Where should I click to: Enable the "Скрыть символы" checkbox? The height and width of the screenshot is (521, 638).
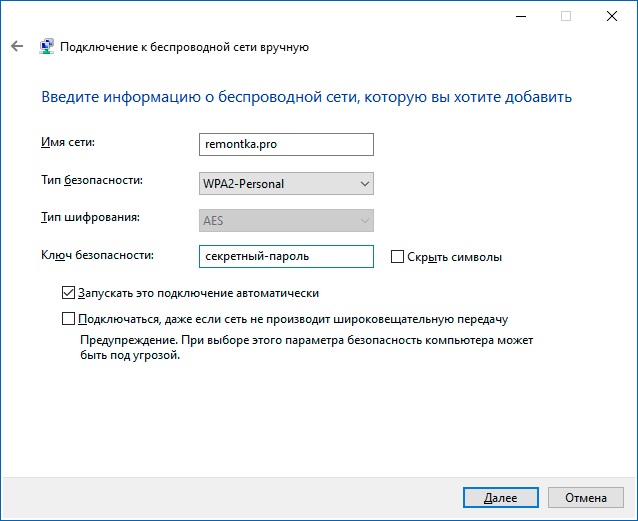[397, 257]
